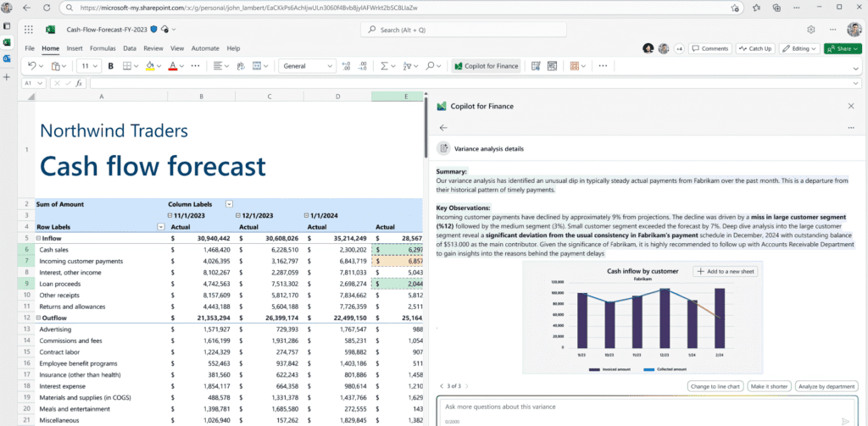Open sensitivity shield icon next to filename
This screenshot has width=868, height=426.
click(154, 30)
